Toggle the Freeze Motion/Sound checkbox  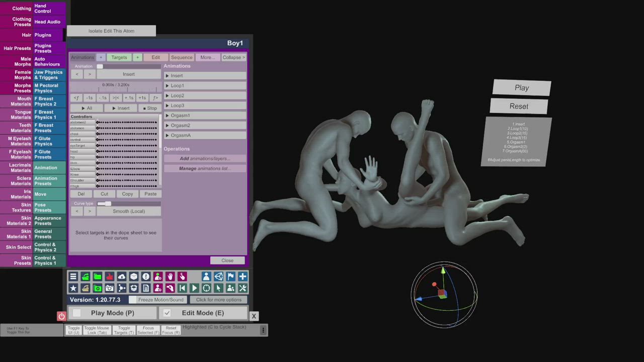133,300
